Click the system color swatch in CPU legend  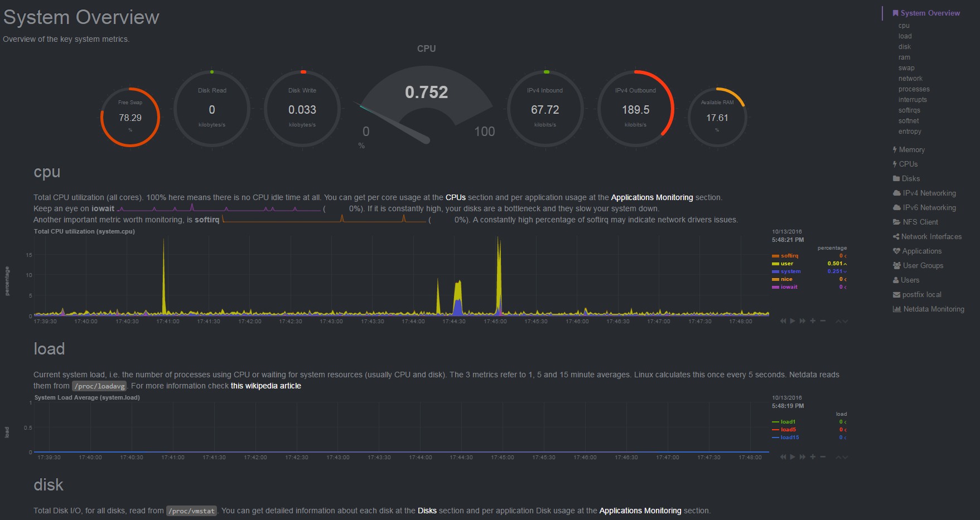775,271
